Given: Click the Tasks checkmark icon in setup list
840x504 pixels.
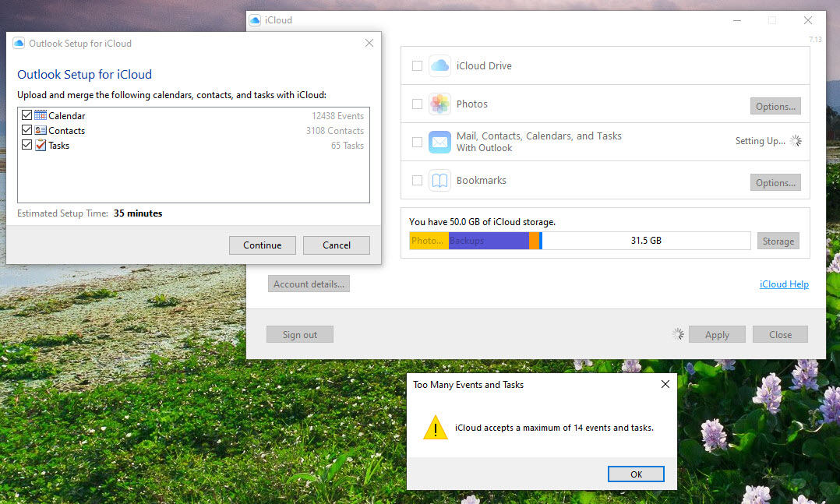Looking at the screenshot, I should click(x=41, y=145).
